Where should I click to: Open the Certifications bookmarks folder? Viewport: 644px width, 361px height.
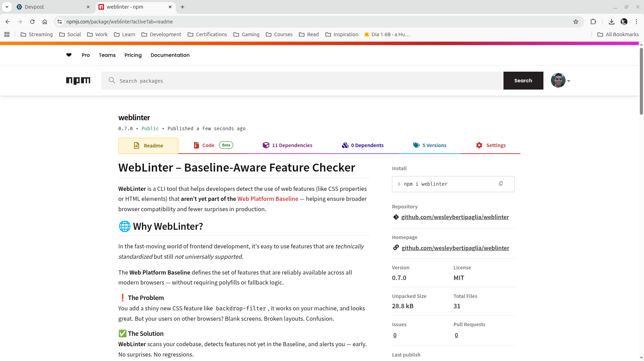point(207,34)
